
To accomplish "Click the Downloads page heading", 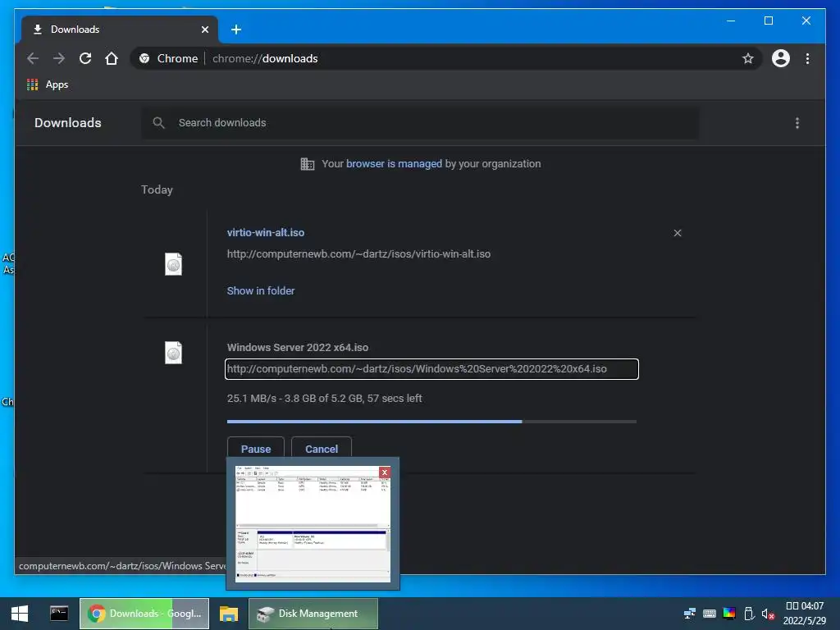I will click(68, 123).
